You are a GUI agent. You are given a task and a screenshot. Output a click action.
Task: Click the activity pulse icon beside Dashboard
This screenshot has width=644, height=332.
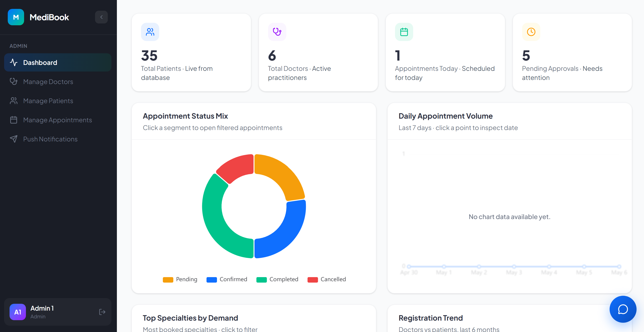(14, 62)
